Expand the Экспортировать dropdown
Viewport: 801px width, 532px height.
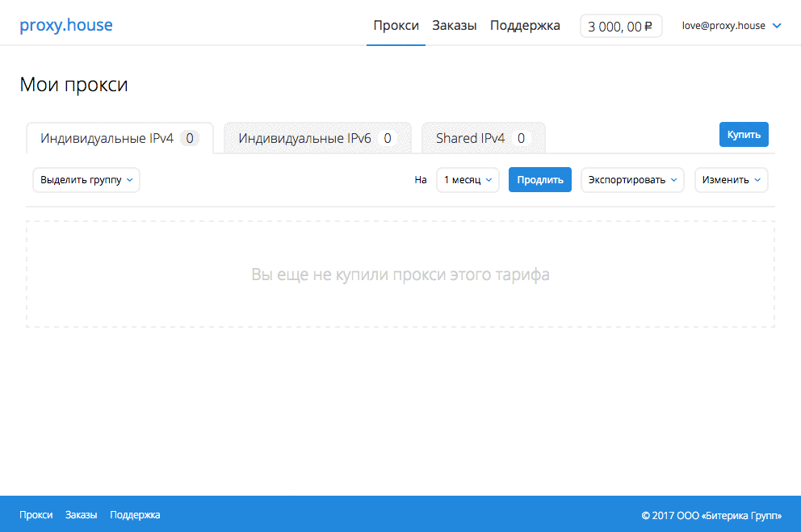(632, 180)
